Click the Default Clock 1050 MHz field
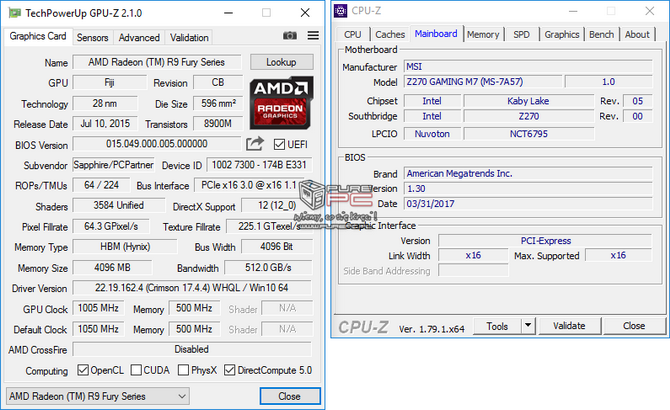Image resolution: width=670 pixels, height=410 pixels. click(98, 329)
